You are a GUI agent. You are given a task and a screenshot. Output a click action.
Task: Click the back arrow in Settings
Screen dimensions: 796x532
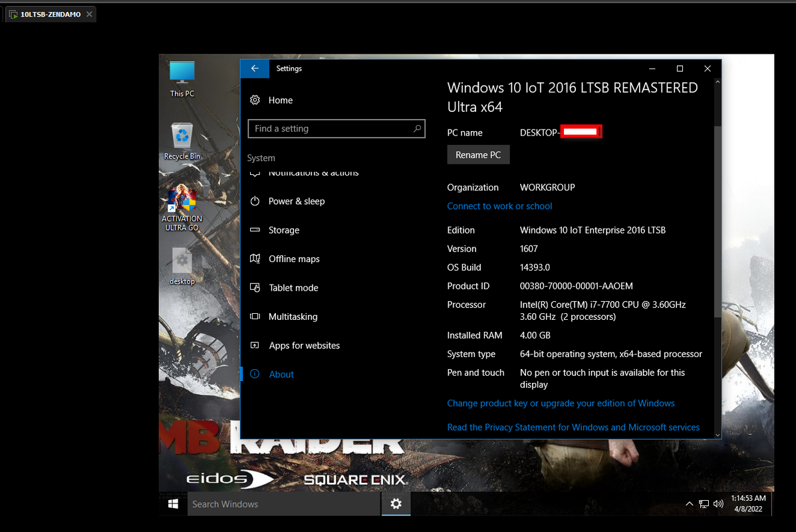coord(255,68)
